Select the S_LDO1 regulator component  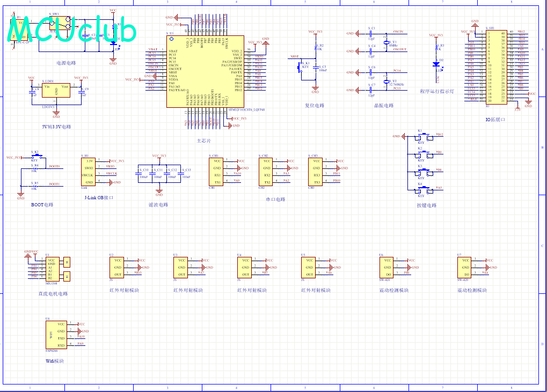tap(56, 90)
